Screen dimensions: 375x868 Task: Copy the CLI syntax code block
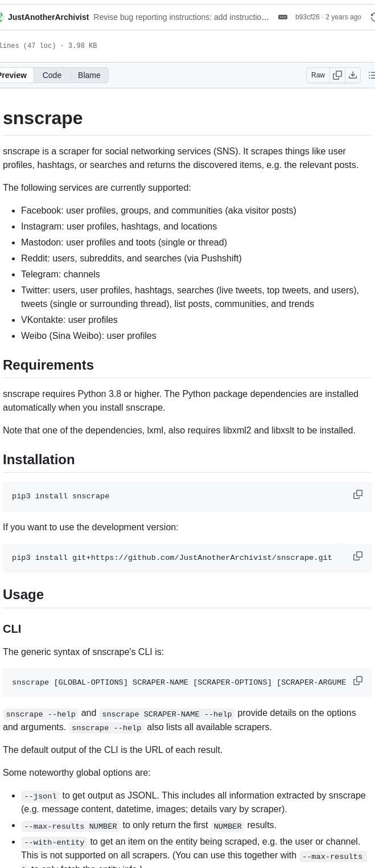[x=358, y=681]
